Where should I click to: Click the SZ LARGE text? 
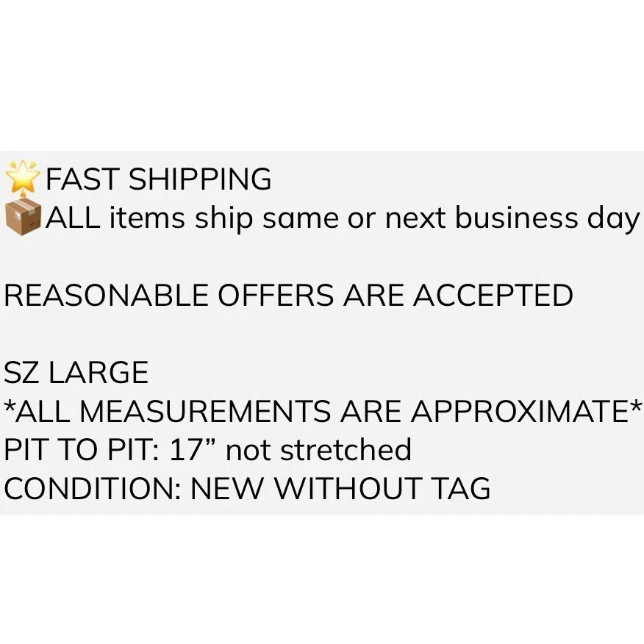point(76,373)
